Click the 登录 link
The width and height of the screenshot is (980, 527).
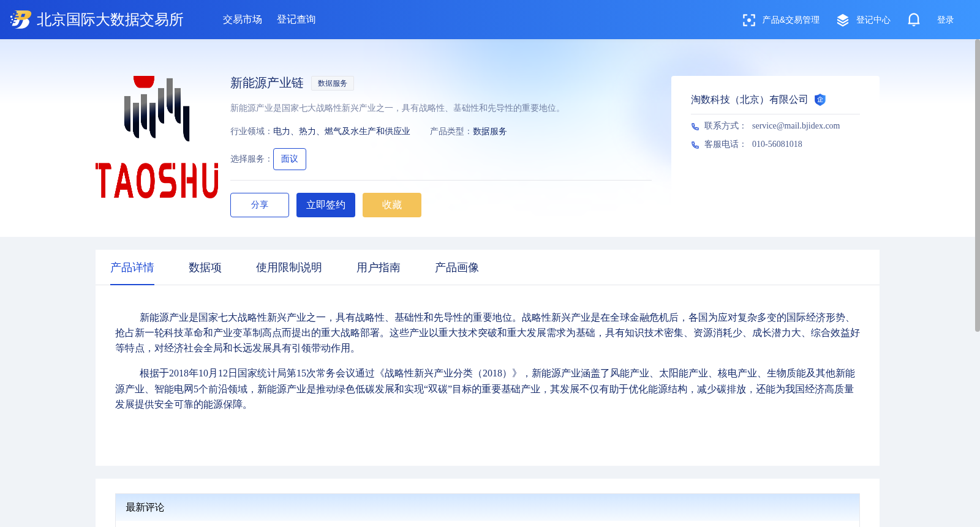[x=946, y=20]
